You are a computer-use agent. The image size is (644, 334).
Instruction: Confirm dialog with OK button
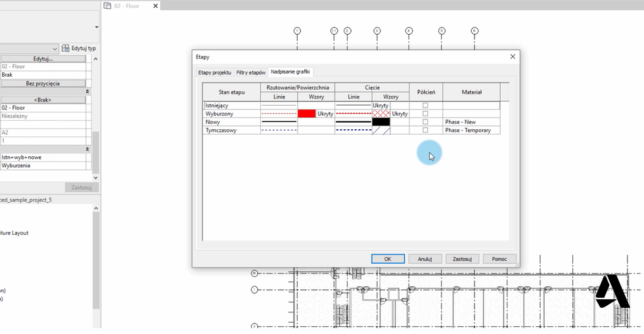[388, 259]
